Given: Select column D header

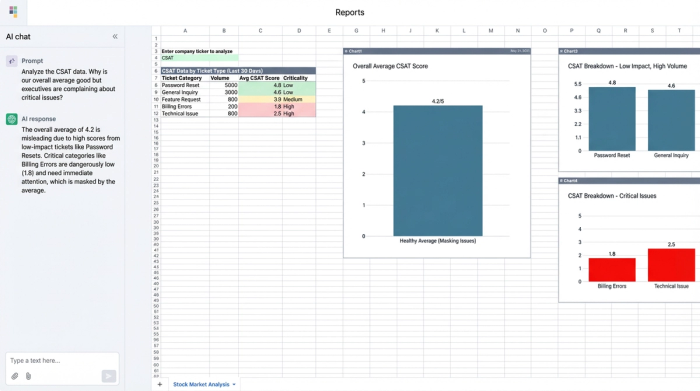Looking at the screenshot, I should tap(299, 31).
